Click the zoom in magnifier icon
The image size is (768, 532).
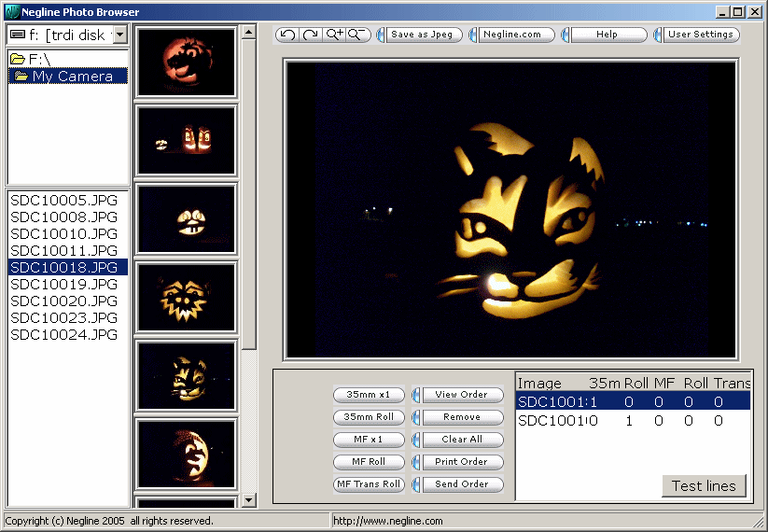coord(335,35)
